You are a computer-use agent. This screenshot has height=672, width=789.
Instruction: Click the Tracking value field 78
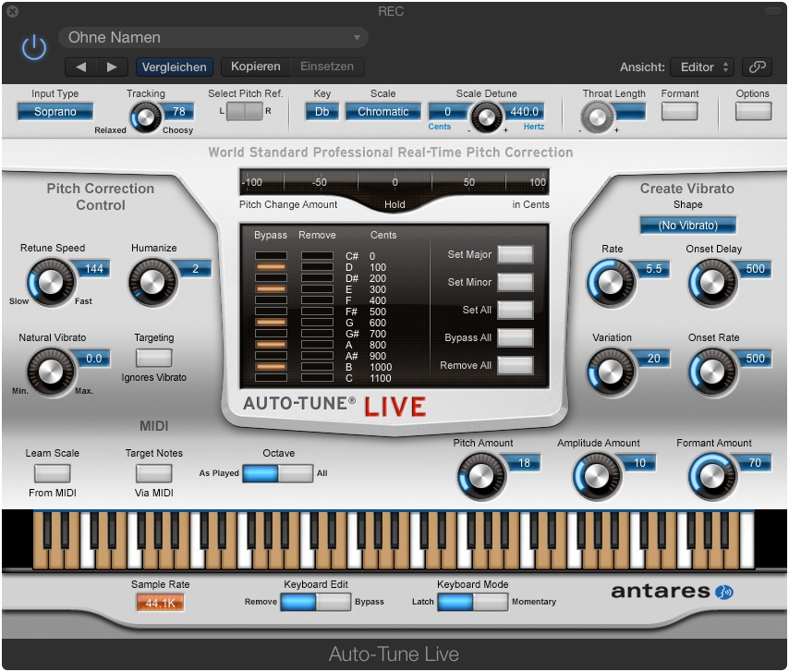178,111
